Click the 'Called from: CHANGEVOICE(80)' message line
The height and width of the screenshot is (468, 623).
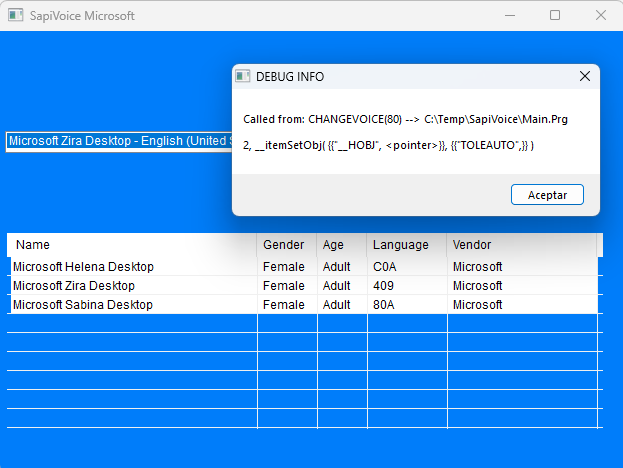[x=405, y=119]
